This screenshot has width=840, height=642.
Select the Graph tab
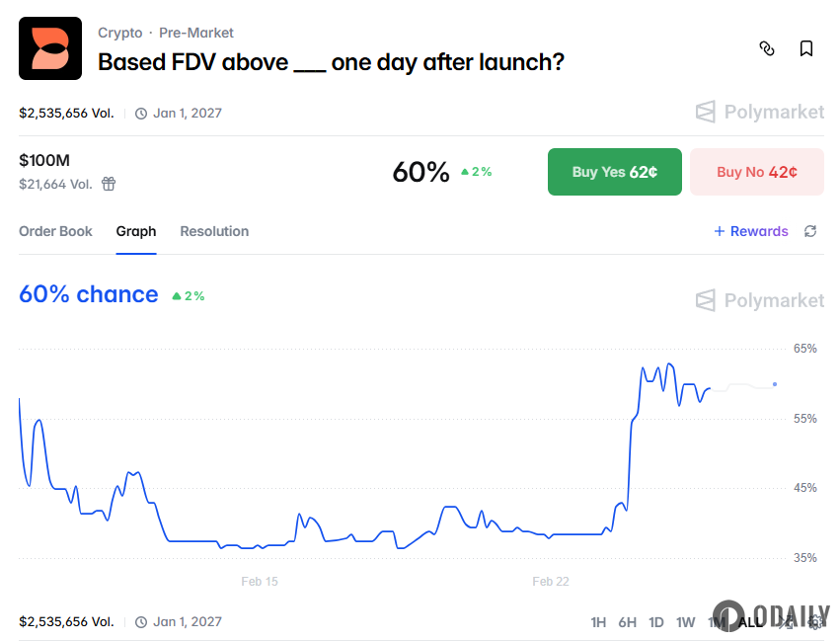coord(136,231)
